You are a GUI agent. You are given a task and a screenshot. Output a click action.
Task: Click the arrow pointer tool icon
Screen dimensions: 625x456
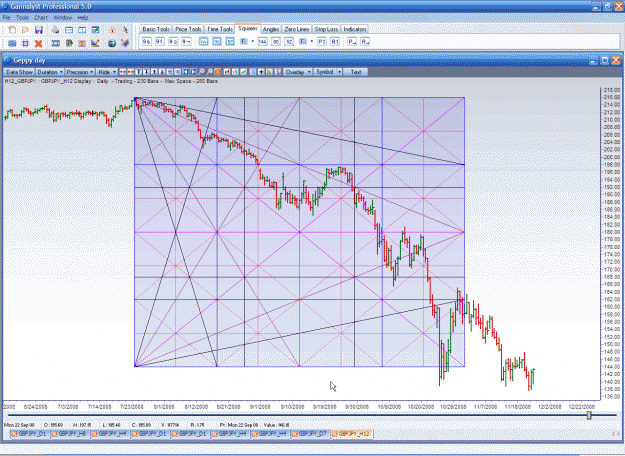tap(125, 30)
